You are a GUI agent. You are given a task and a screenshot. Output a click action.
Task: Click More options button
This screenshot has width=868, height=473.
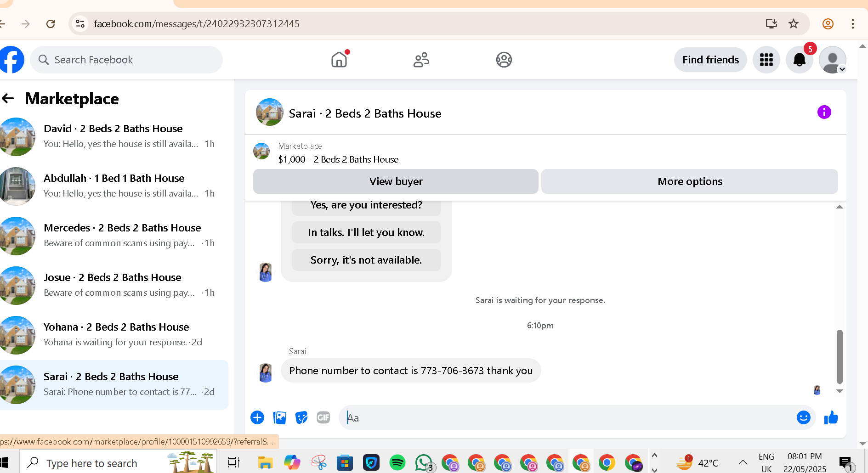point(690,181)
